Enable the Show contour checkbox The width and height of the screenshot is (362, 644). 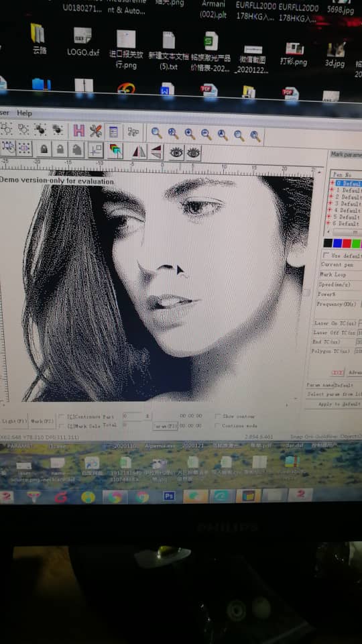pyautogui.click(x=218, y=416)
